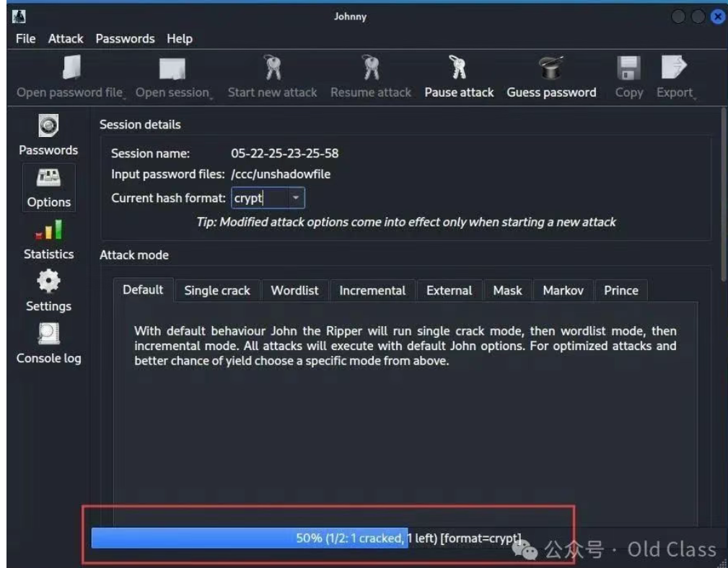Click inside the crypt hash format field
This screenshot has height=568, width=728.
(259, 198)
